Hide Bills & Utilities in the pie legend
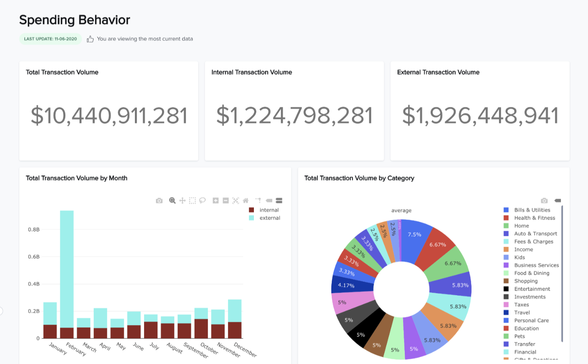 pyautogui.click(x=532, y=210)
